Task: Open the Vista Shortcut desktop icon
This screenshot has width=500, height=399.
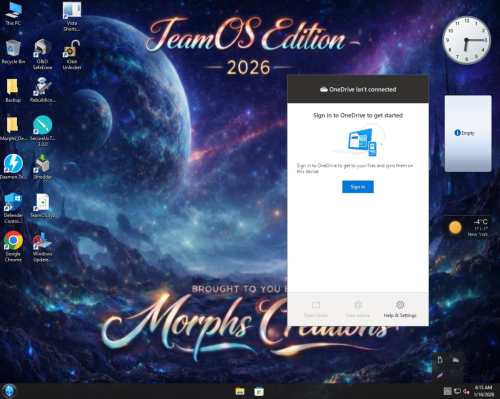Action: 72,17
